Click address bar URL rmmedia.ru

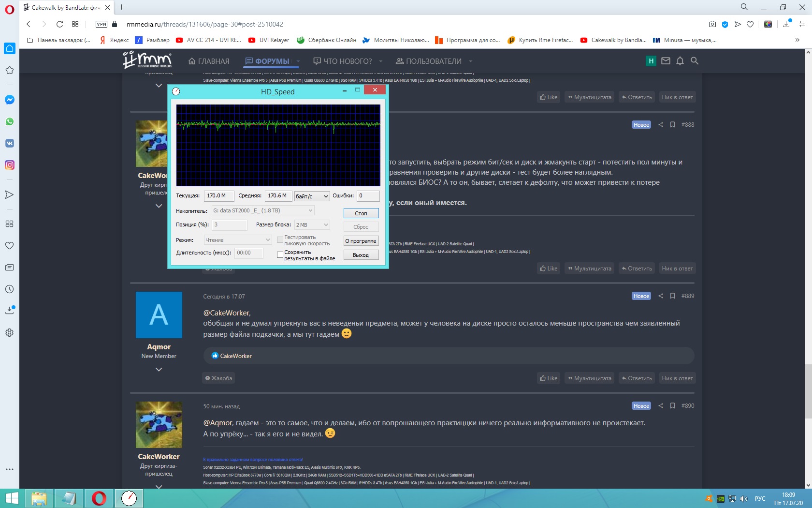pos(205,24)
